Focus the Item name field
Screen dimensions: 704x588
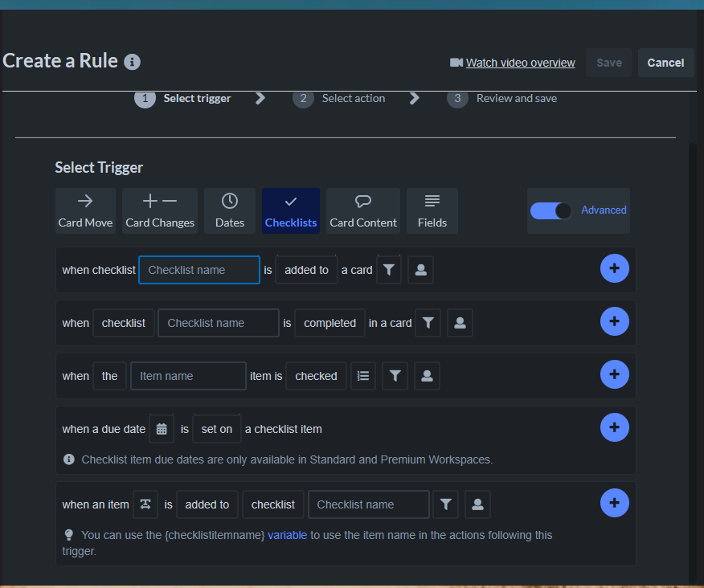point(188,376)
